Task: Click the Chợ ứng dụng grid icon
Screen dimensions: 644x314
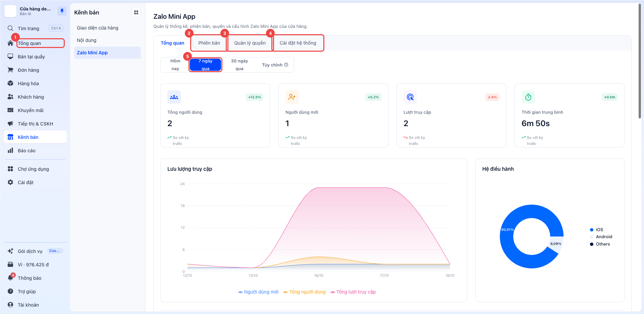Action: [x=10, y=169]
